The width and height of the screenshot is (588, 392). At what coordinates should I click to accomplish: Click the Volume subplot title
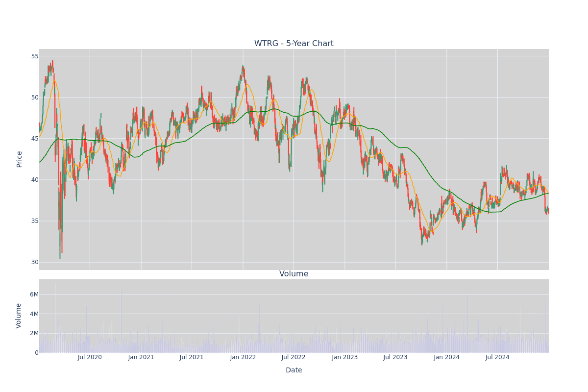pyautogui.click(x=294, y=274)
